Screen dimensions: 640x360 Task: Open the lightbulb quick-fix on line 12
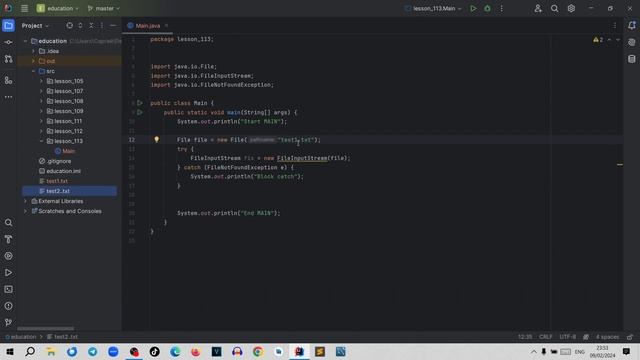pyautogui.click(x=156, y=139)
